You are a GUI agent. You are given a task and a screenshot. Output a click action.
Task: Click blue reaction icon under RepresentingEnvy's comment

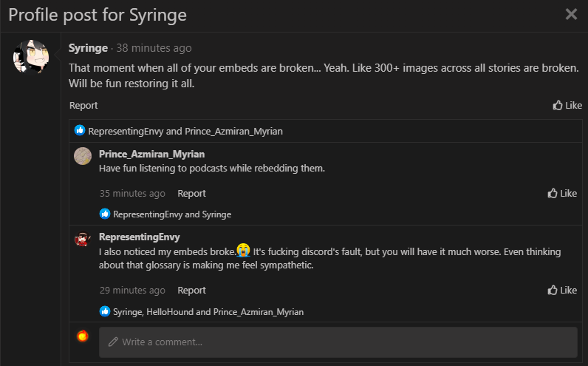coord(105,311)
